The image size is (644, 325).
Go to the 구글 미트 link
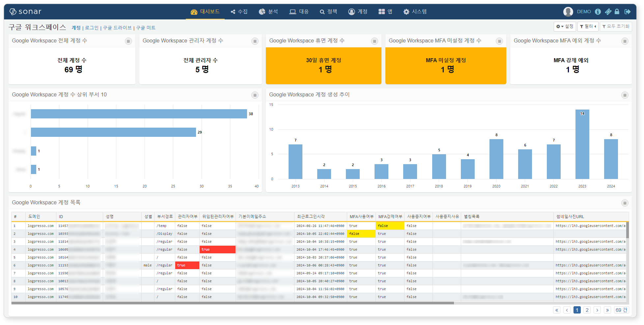pos(146,28)
